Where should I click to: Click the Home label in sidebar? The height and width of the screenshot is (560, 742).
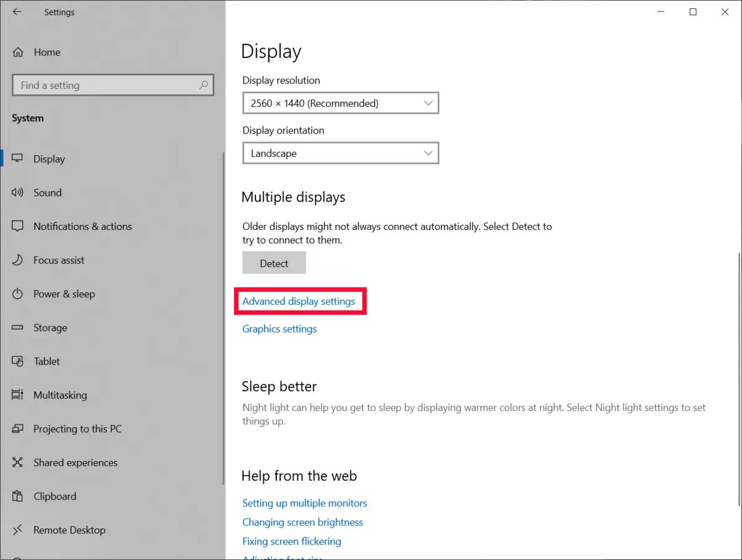47,52
